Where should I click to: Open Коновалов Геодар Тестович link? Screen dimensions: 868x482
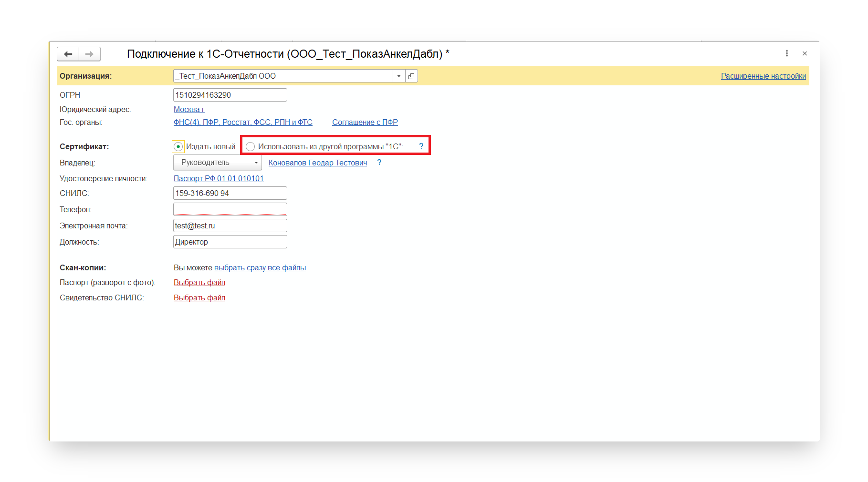tap(318, 163)
